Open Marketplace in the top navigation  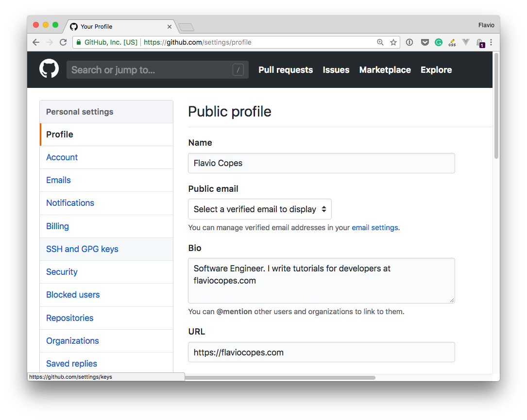click(385, 70)
